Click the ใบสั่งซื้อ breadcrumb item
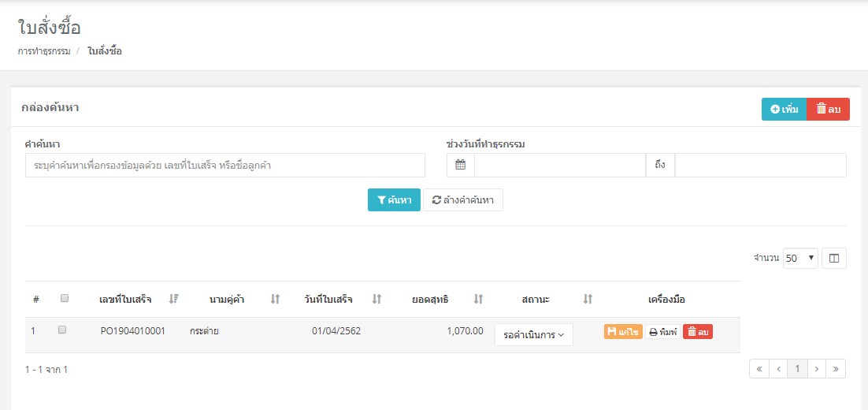 point(105,51)
